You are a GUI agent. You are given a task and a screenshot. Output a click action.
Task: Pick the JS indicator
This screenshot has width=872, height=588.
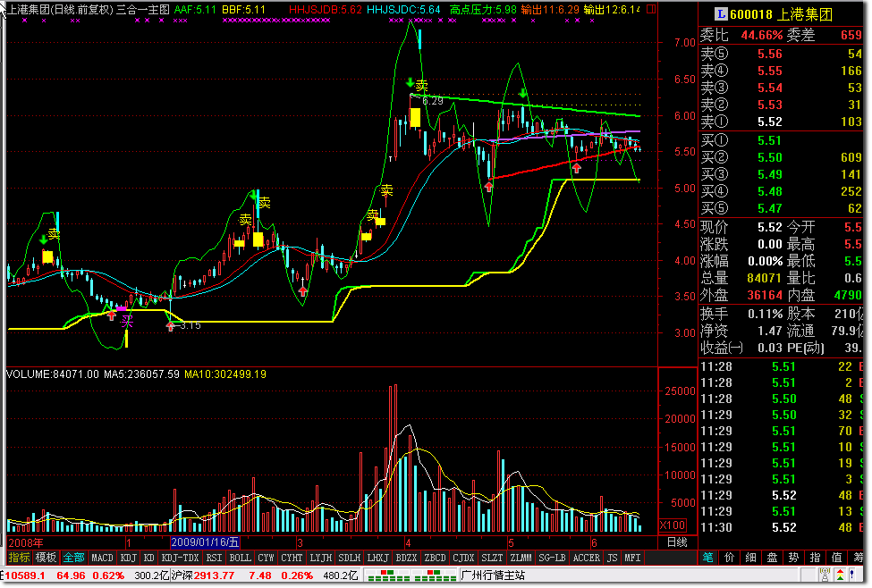click(x=613, y=558)
